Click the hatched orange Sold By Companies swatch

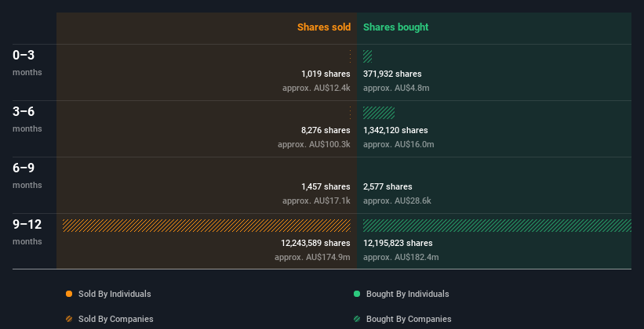coord(69,319)
